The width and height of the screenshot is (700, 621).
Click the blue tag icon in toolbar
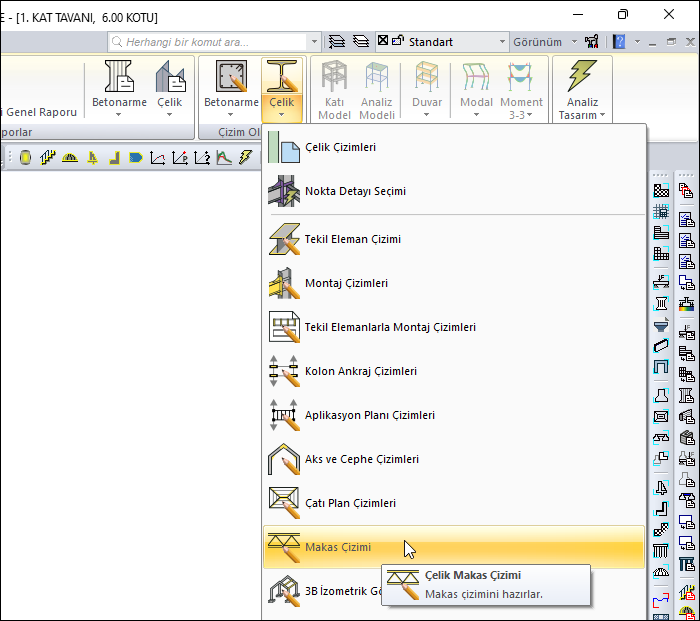pyautogui.click(x=135, y=158)
